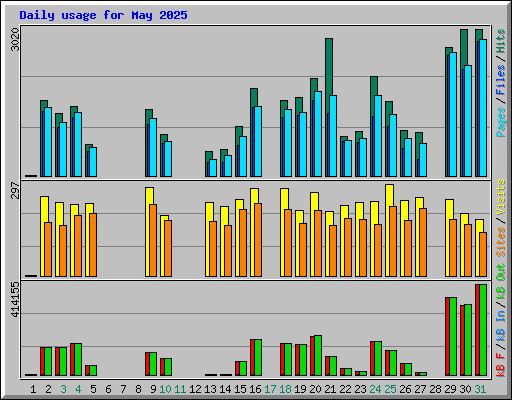Click day 25 on the x-axis
512x400 pixels.
pyautogui.click(x=390, y=389)
